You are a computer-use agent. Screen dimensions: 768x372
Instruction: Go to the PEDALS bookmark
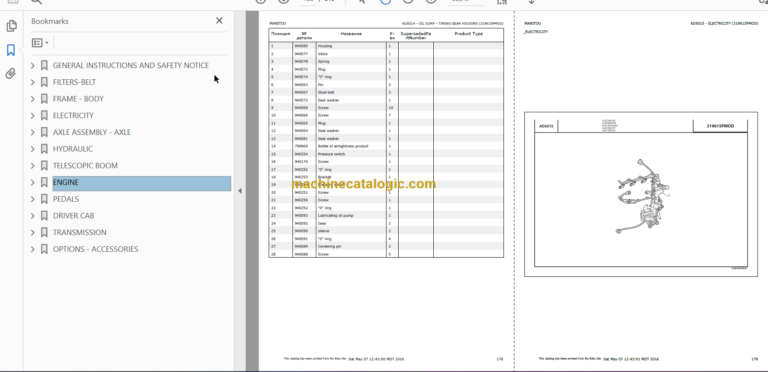click(66, 199)
